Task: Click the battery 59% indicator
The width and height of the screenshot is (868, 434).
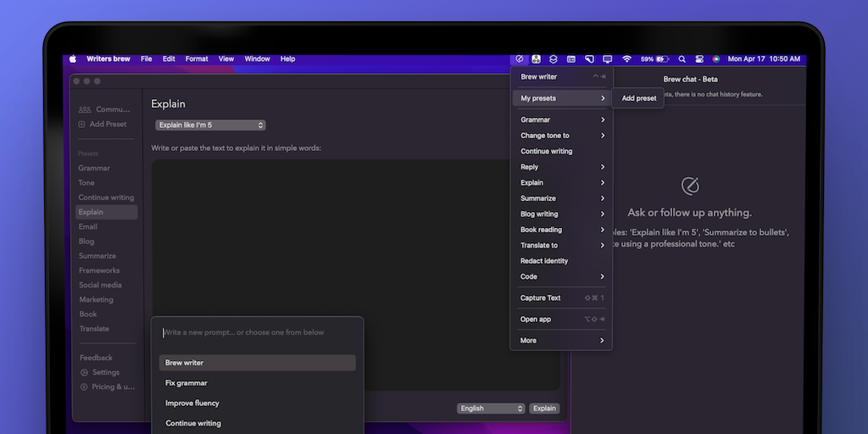Action: point(655,58)
